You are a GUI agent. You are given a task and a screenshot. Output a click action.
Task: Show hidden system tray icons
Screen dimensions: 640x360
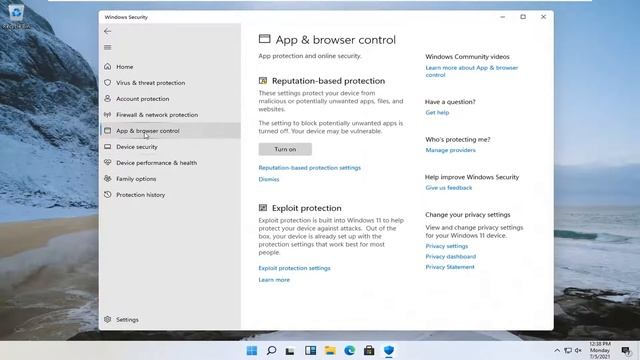click(x=557, y=351)
